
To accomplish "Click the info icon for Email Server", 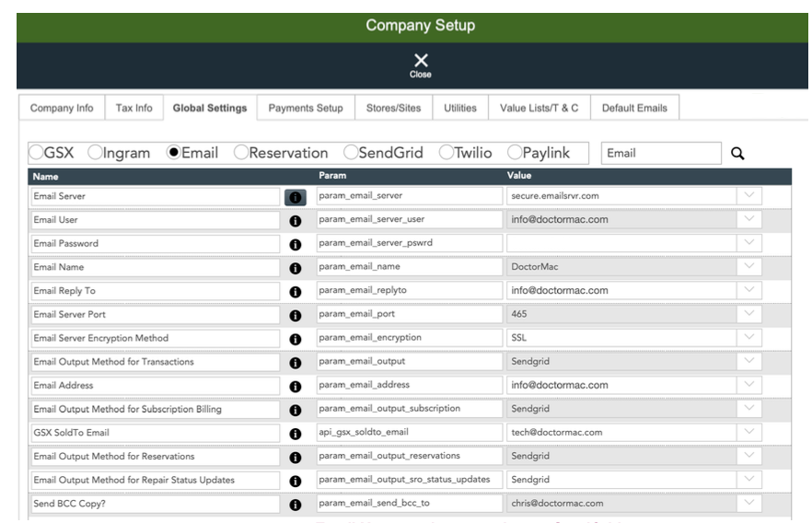I will 296,196.
